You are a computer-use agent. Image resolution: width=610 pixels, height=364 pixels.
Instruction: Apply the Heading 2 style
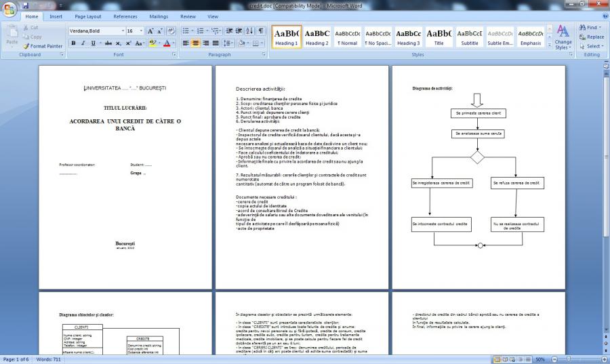tap(317, 37)
